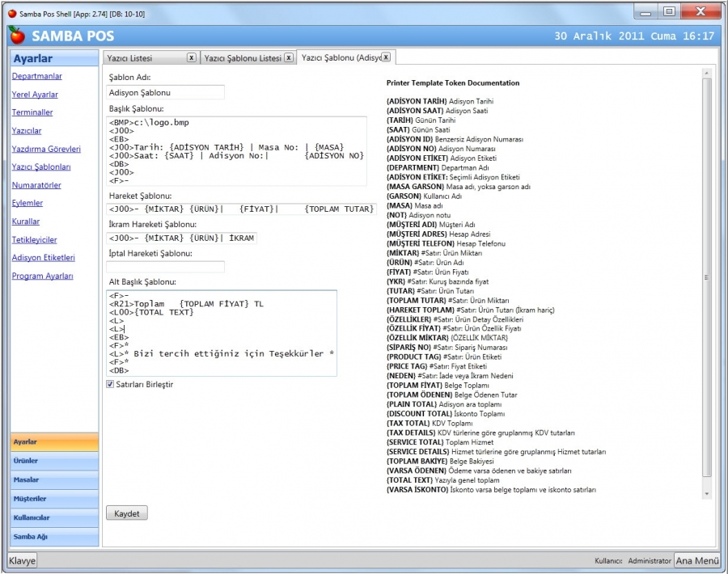
Task: Minimize the Samba Pos Shell window
Action: (645, 12)
